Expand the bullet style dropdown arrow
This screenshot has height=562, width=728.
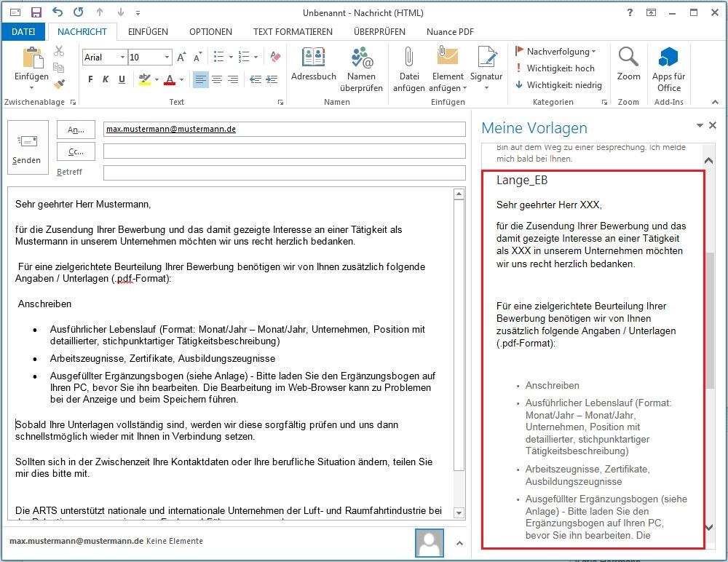(232, 57)
